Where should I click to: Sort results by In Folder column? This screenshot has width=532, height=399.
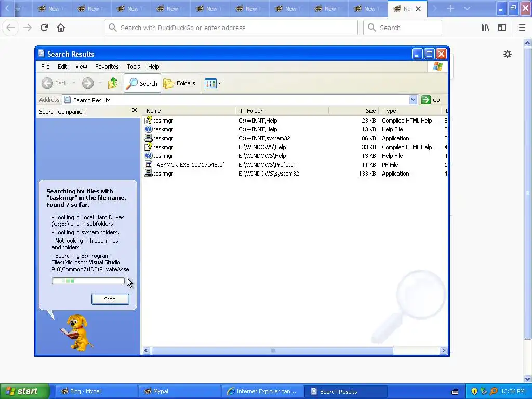[282, 111]
